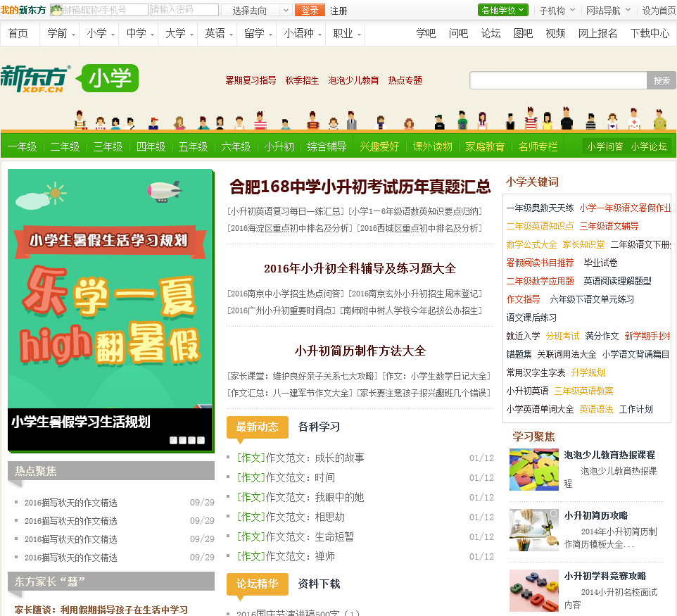The width and height of the screenshot is (677, 616).
Task: Click keyword 暑假阅读书目推荐
Action: click(x=540, y=263)
